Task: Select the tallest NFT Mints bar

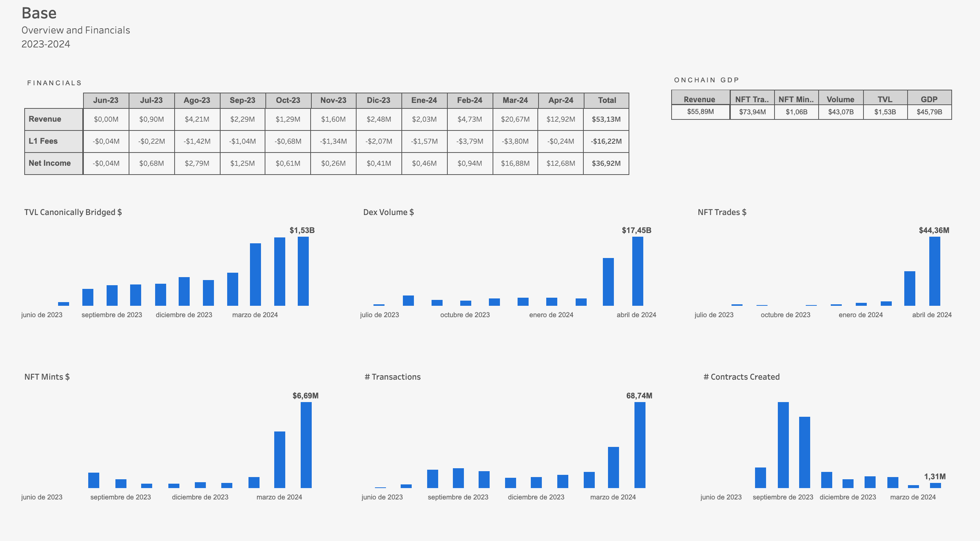Action: 306,445
